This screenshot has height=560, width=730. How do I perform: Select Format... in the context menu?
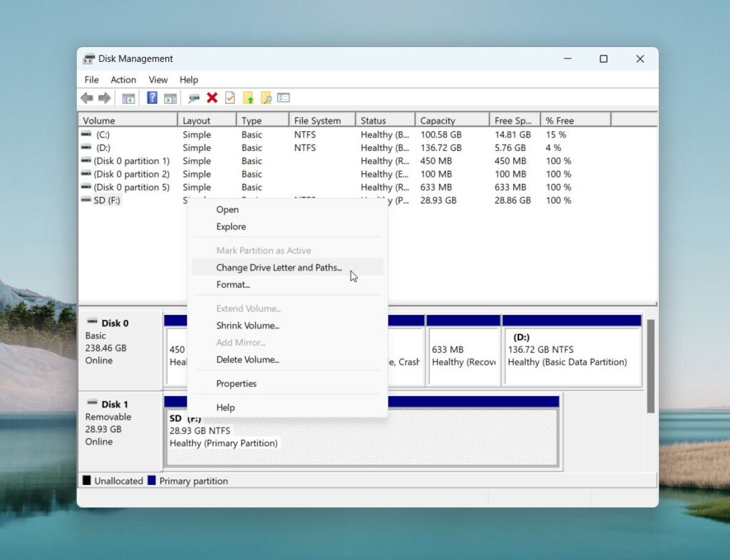[233, 285]
